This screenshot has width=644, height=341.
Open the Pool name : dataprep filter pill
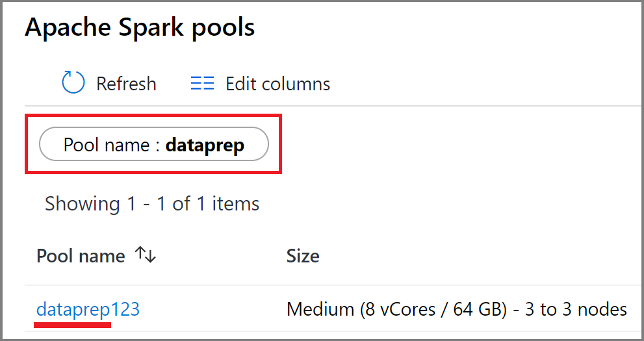[x=153, y=144]
